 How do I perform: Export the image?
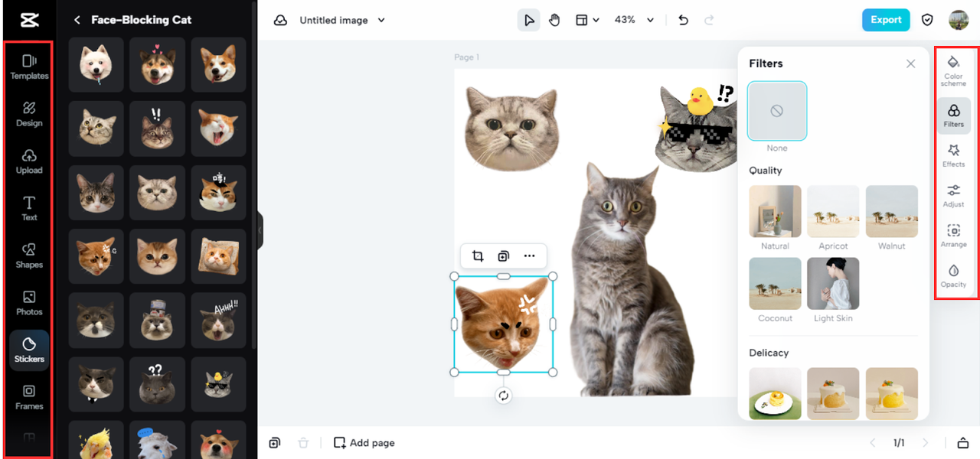886,20
